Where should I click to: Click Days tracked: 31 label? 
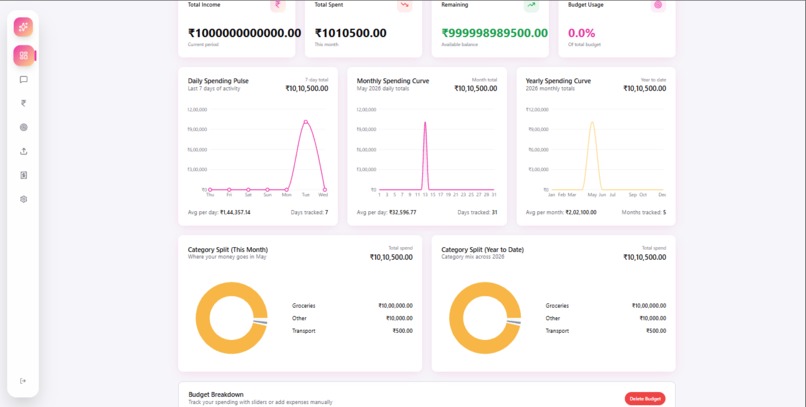478,212
